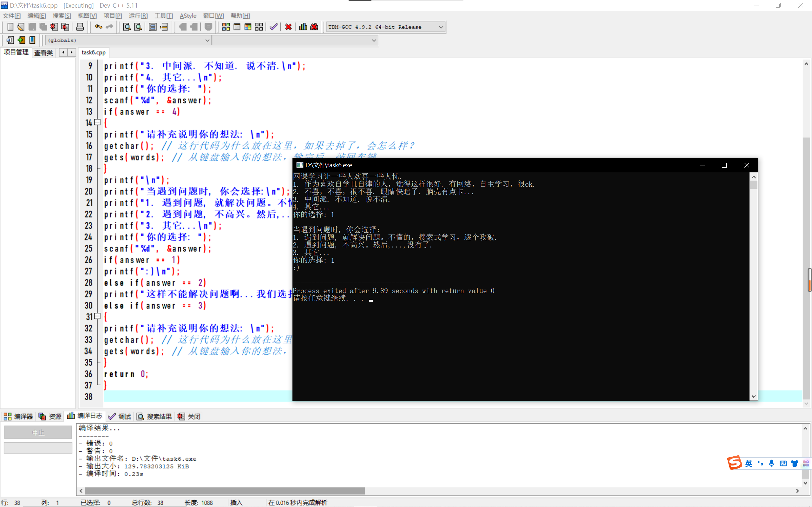Click the Compile & Run multicolor window icon
Viewport: 812px width, 507px height.
pyautogui.click(x=248, y=27)
